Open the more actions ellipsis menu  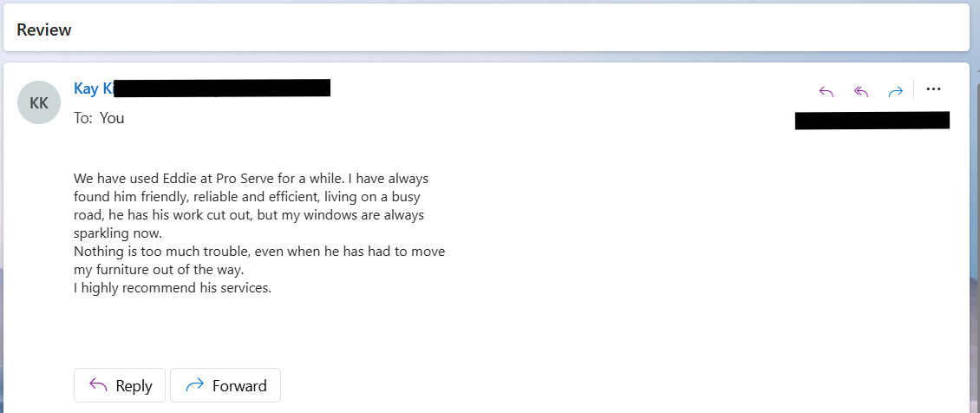[x=933, y=89]
